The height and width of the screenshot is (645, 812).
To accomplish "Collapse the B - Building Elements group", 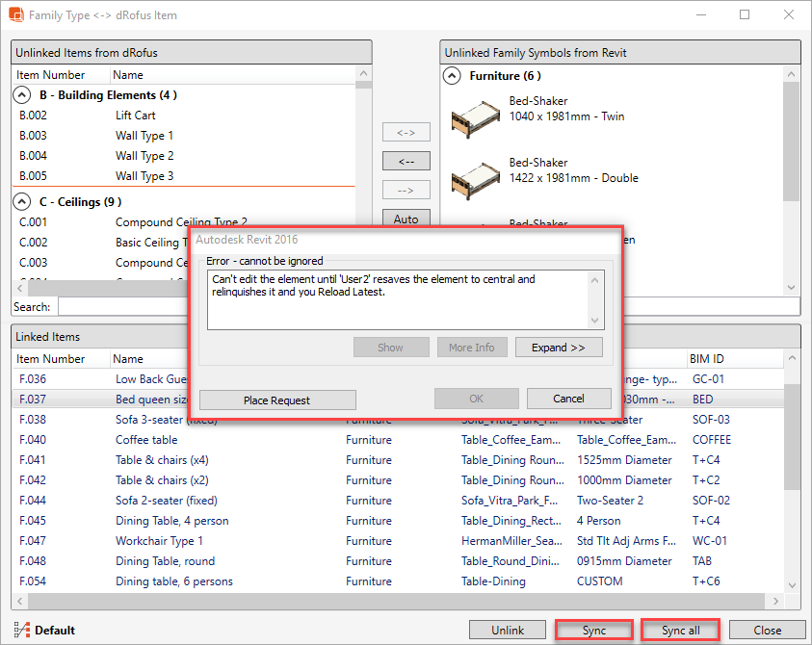I will click(21, 95).
